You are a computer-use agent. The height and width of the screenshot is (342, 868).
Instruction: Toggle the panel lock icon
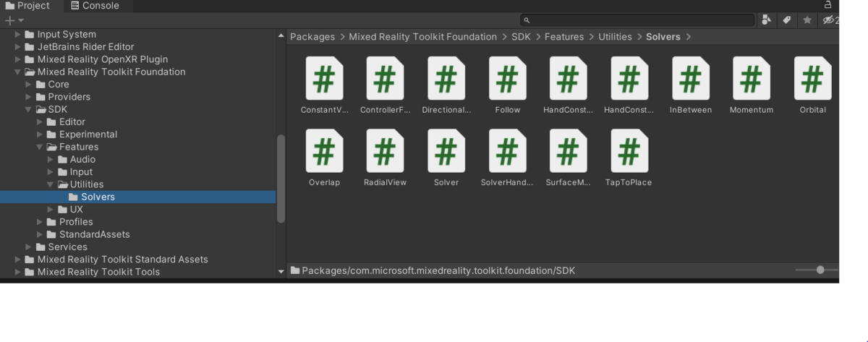pos(828,5)
